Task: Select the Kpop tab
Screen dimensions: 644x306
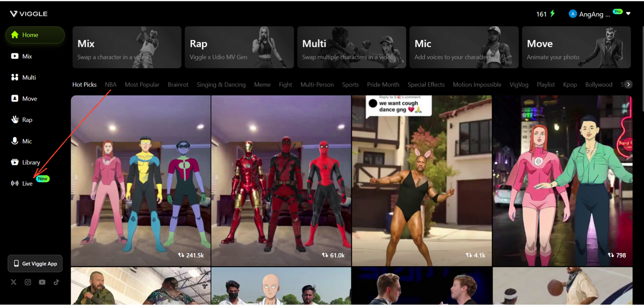Action: click(570, 85)
